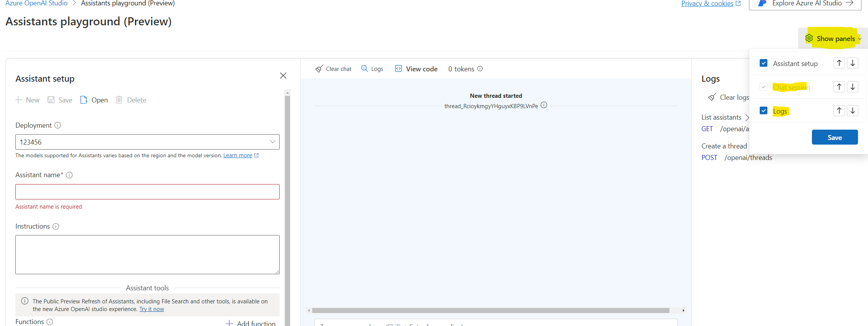Go to Azure OpenAI Studio breadcrumb
868x326 pixels.
coord(36,3)
